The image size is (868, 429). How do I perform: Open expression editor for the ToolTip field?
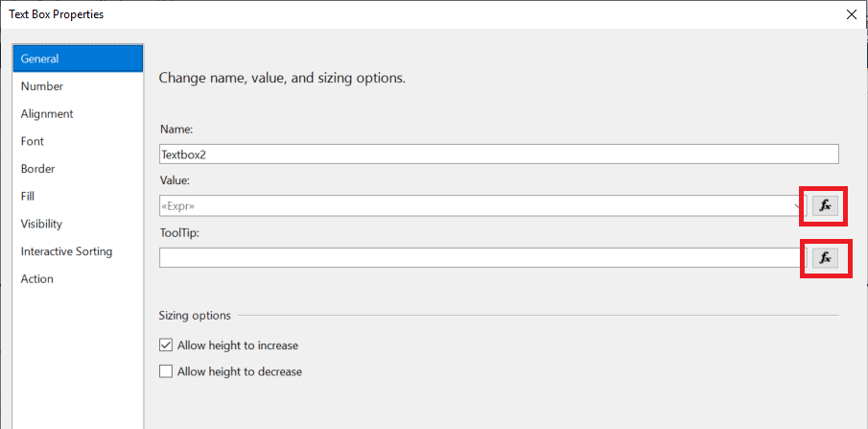[825, 258]
